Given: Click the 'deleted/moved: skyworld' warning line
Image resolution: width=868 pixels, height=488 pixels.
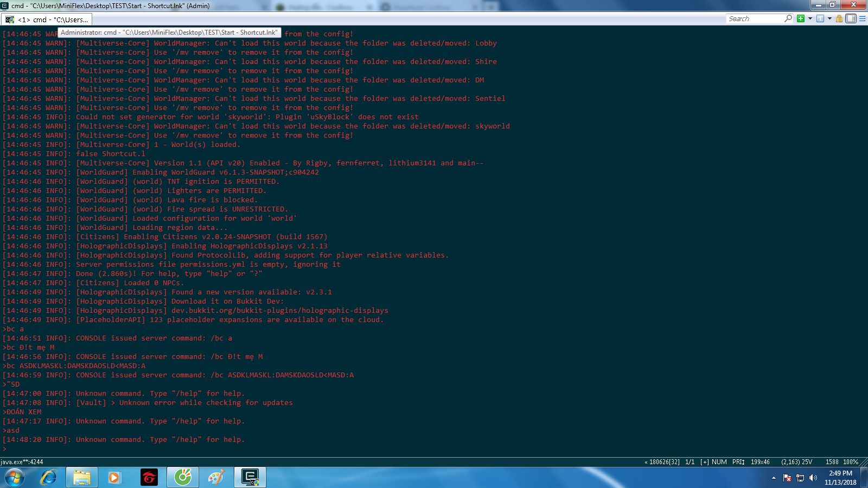Looking at the screenshot, I should (256, 126).
